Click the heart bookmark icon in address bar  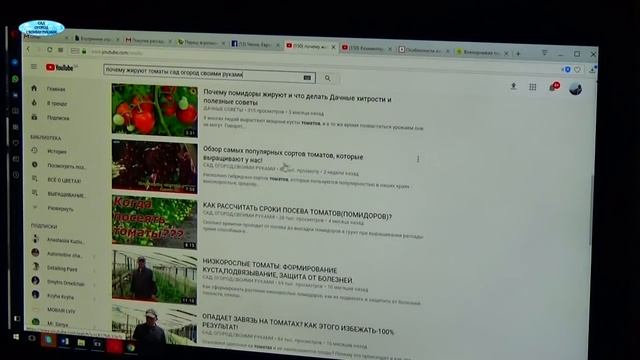point(577,70)
